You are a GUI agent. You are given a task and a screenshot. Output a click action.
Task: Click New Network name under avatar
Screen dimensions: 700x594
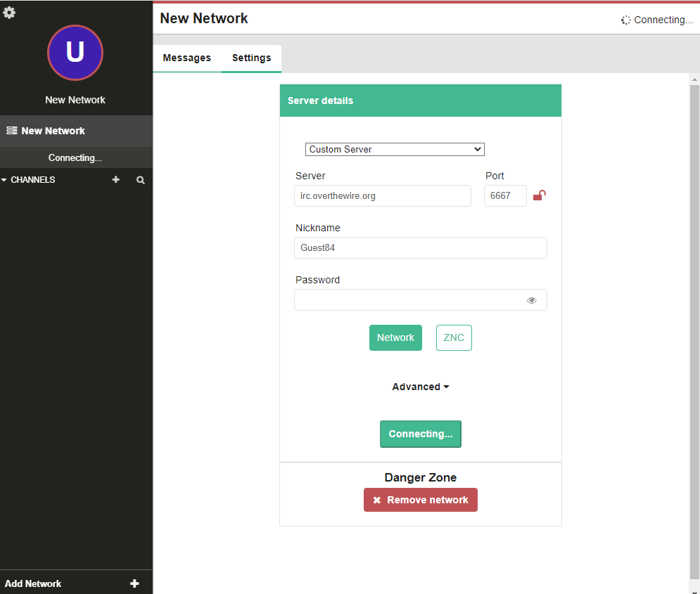click(75, 100)
